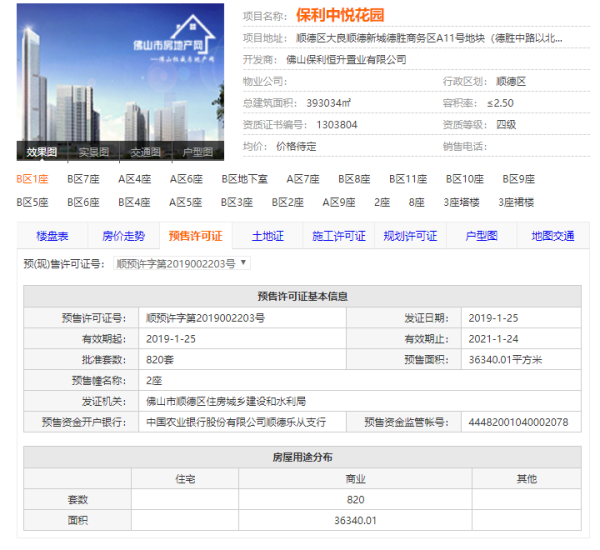Image resolution: width=600 pixels, height=550 pixels.
Task: Select building B区10座
Action: coord(465,179)
